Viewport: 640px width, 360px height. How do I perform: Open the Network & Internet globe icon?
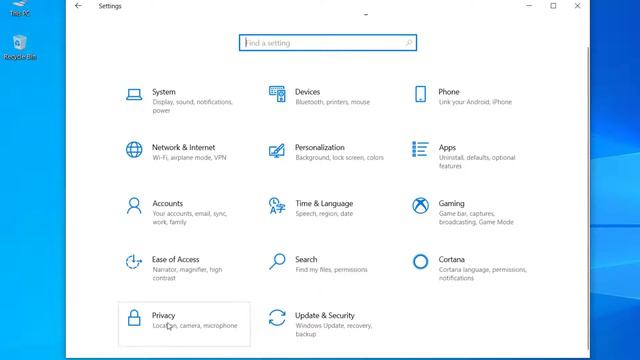coord(134,150)
